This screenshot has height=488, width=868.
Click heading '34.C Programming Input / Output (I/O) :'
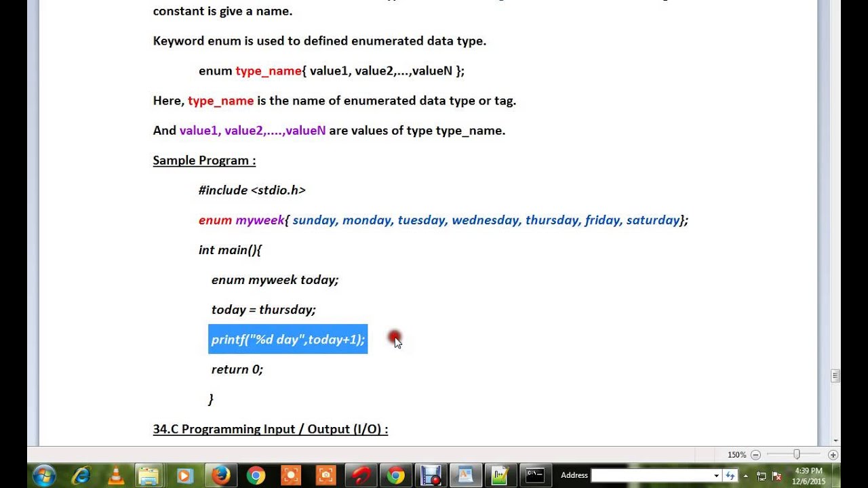271,429
